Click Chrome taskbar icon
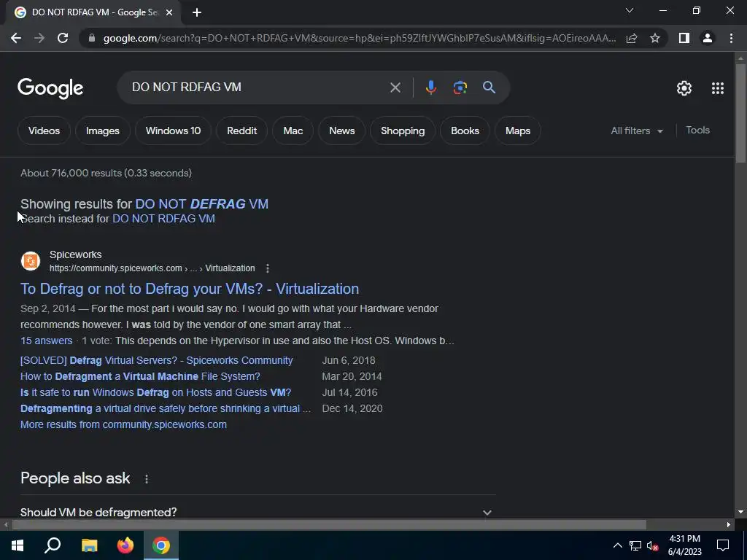The height and width of the screenshot is (560, 747). click(161, 545)
